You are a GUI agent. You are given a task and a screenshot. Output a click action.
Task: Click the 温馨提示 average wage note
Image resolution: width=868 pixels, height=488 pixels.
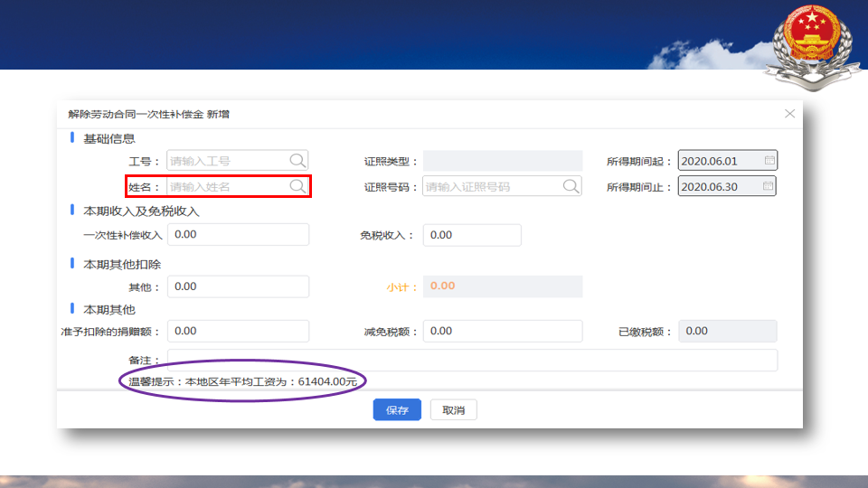tap(243, 381)
